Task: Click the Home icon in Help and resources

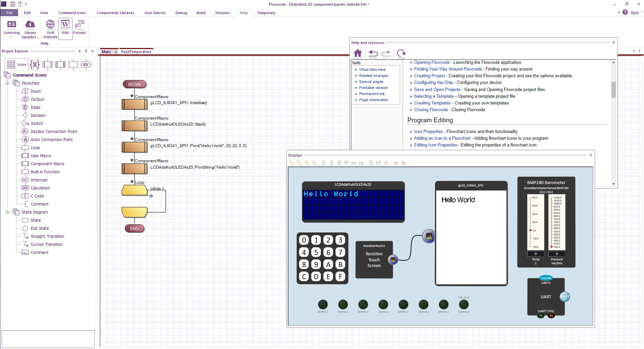Action: tap(358, 53)
